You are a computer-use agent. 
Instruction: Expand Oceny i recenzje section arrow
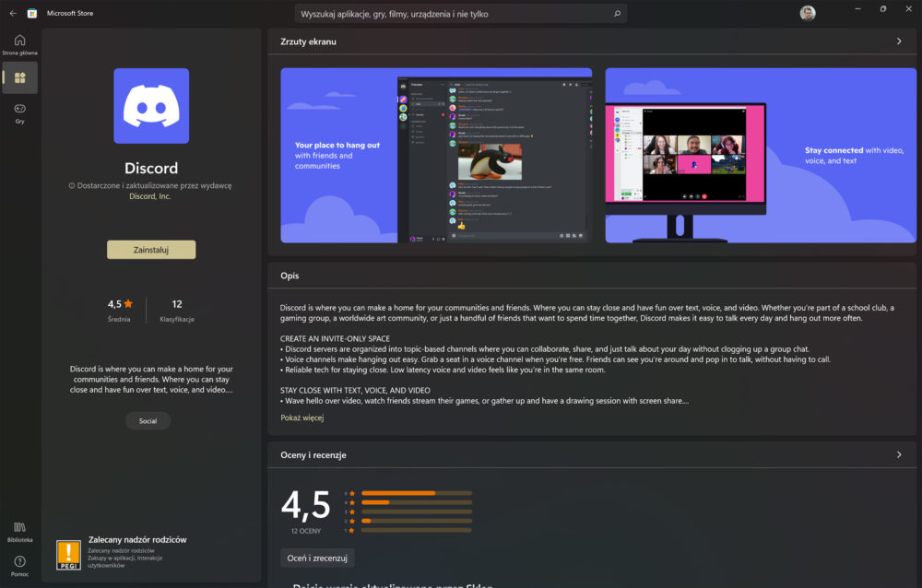click(898, 454)
